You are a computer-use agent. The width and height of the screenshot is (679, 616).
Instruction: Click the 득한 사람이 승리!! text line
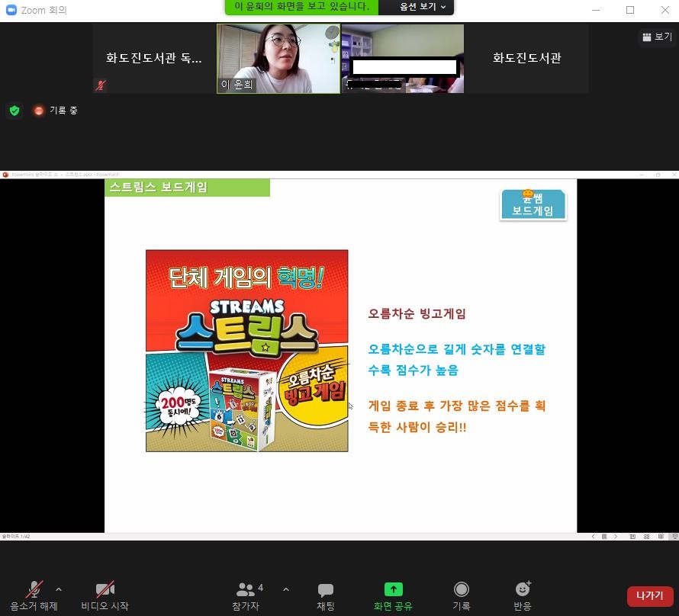(x=417, y=428)
